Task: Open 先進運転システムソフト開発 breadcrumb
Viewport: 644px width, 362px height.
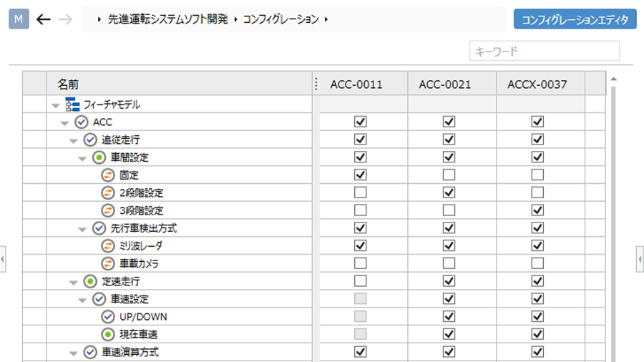Action: click(x=169, y=19)
